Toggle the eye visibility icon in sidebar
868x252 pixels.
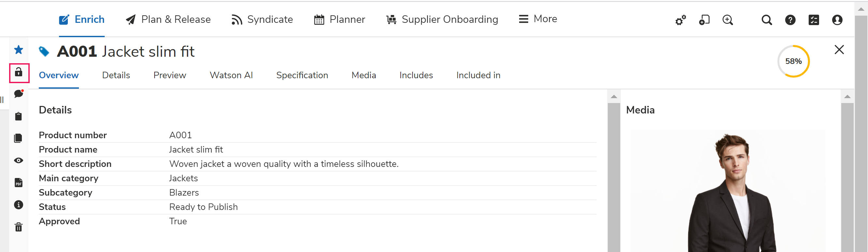pos(19,160)
